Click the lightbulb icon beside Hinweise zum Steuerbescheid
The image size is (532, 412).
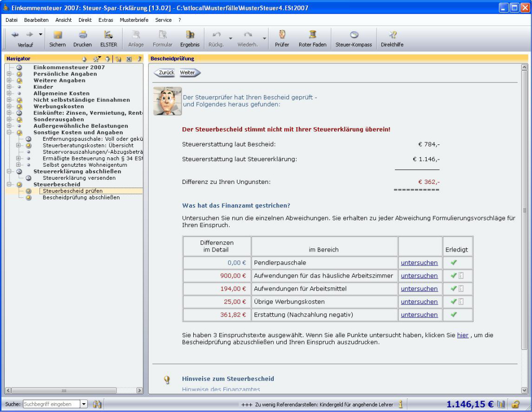click(x=167, y=380)
